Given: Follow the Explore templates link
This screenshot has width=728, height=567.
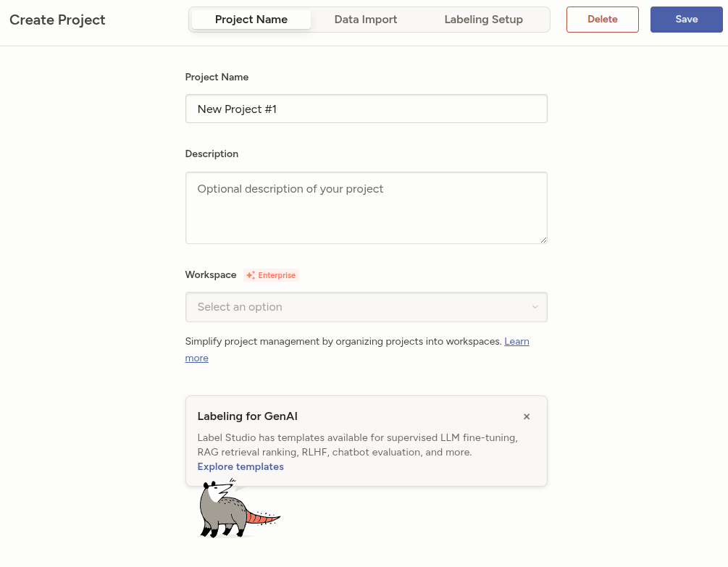Looking at the screenshot, I should point(240,466).
